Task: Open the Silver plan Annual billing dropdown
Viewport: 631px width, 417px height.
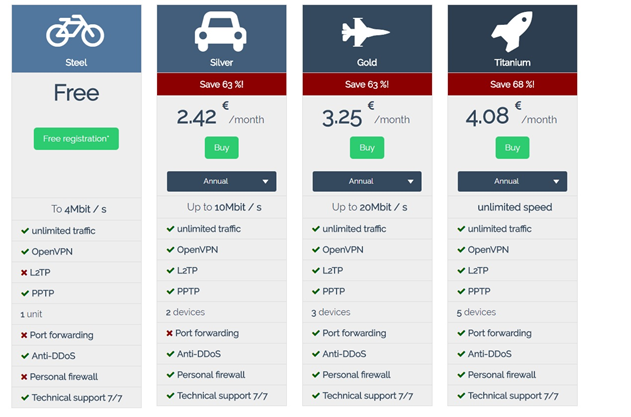Action: point(222,181)
